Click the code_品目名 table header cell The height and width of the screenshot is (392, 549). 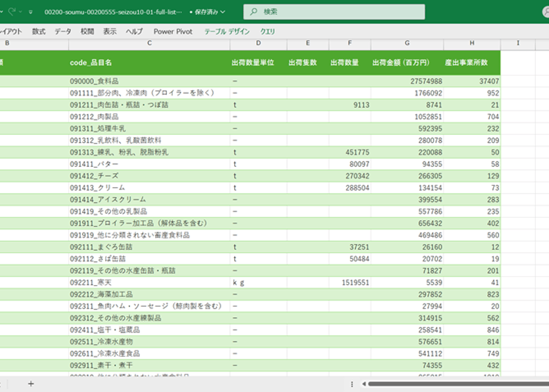150,62
